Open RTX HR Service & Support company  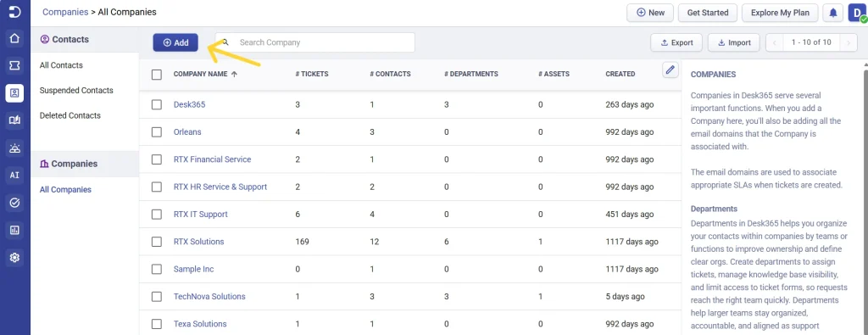click(x=220, y=187)
